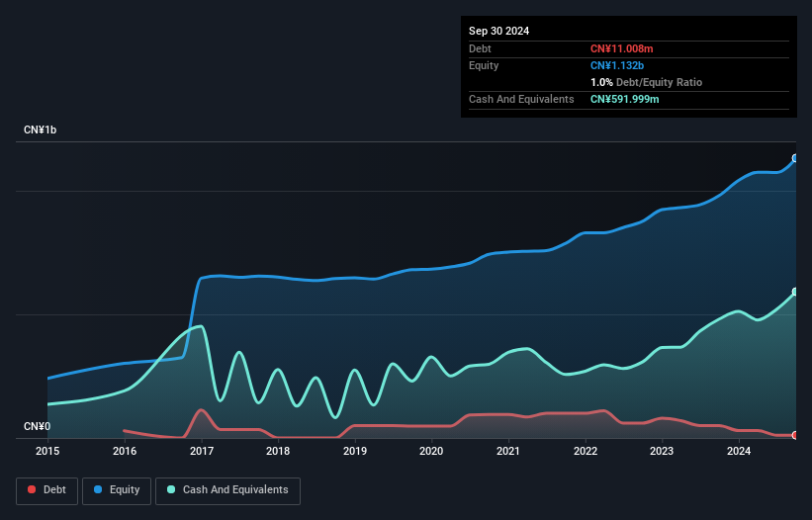This screenshot has width=812, height=520.
Task: Click the 2017 x-axis label
Action: click(202, 451)
